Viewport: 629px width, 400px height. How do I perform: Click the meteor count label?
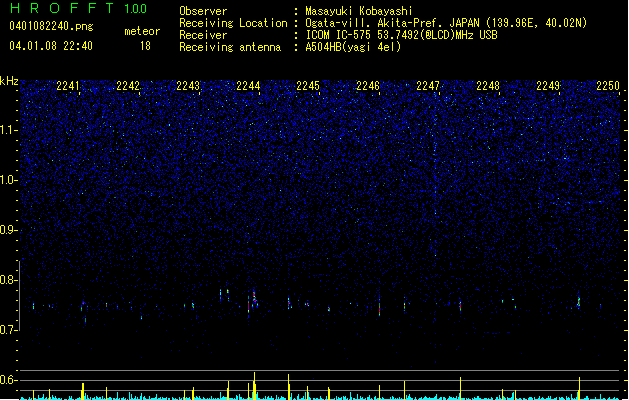click(142, 31)
